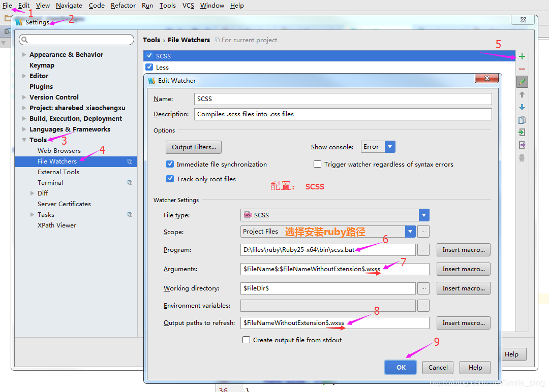Move the watcher down with blue arrow
The height and width of the screenshot is (392, 549).
tap(522, 107)
